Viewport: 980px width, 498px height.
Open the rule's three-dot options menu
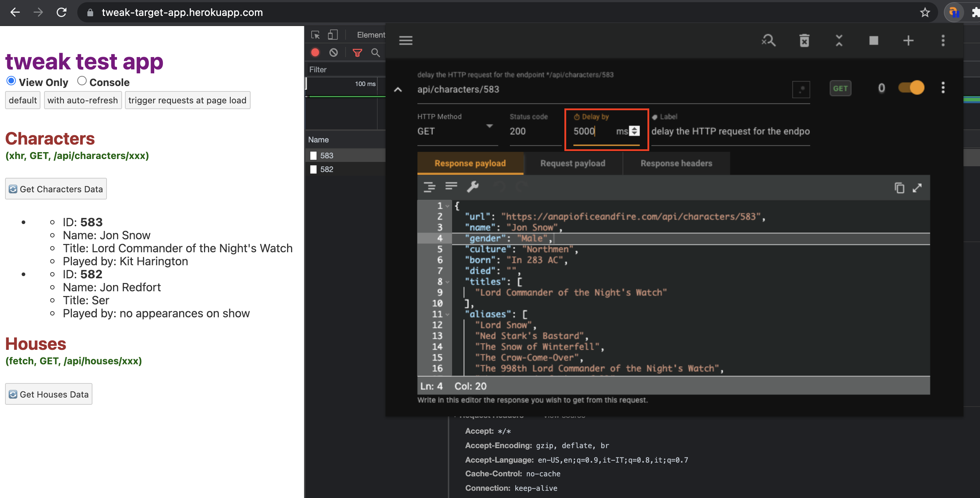click(x=943, y=88)
